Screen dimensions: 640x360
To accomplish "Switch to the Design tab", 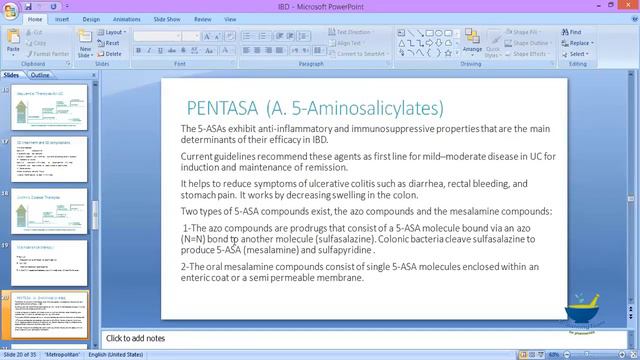I will coord(91,19).
